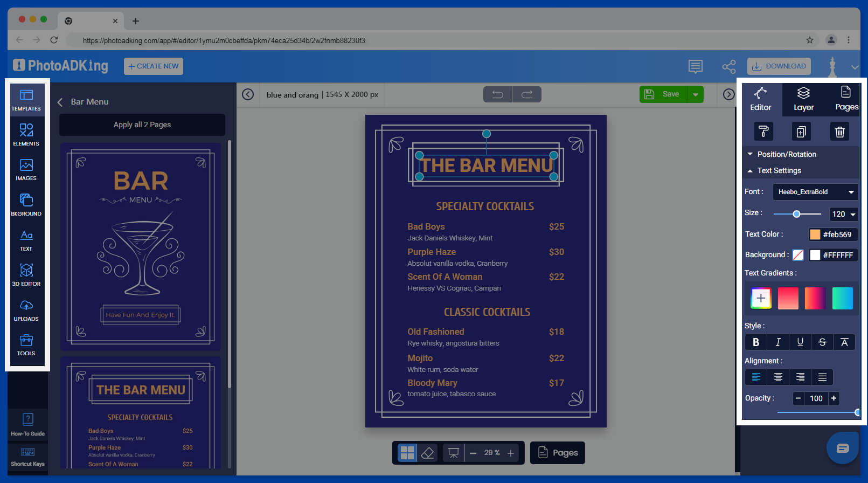Click the Download button
Viewport: 868px width, 483px height.
(779, 66)
